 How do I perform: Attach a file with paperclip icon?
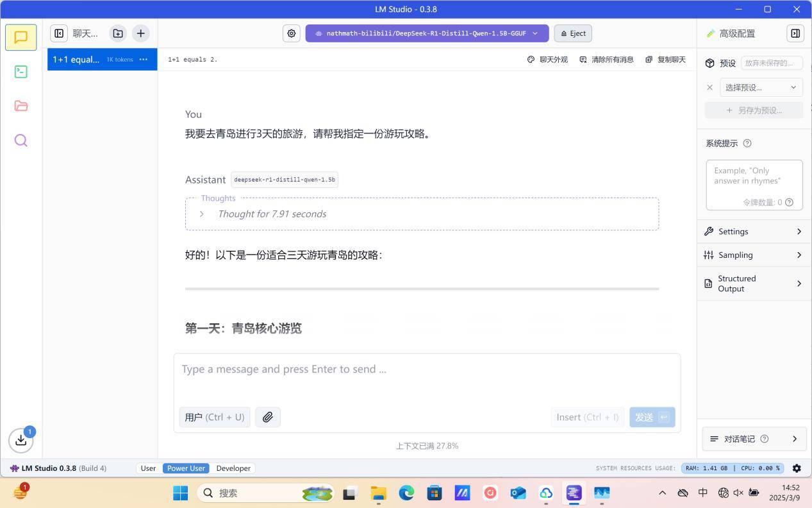tap(267, 417)
